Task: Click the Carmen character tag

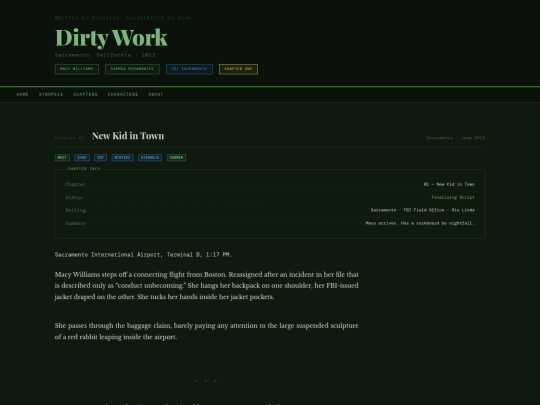Action: 176,158
